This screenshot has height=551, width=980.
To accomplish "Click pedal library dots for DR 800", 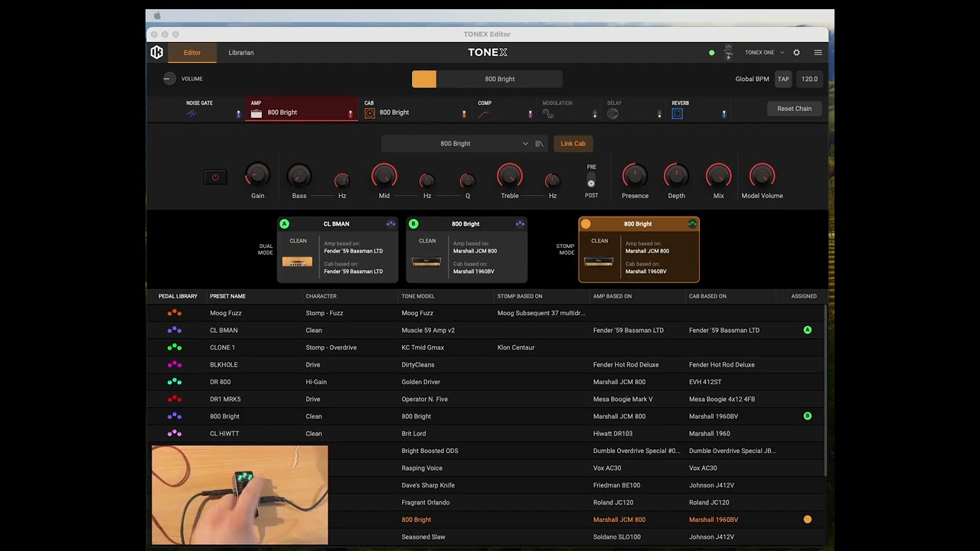I will click(x=175, y=381).
